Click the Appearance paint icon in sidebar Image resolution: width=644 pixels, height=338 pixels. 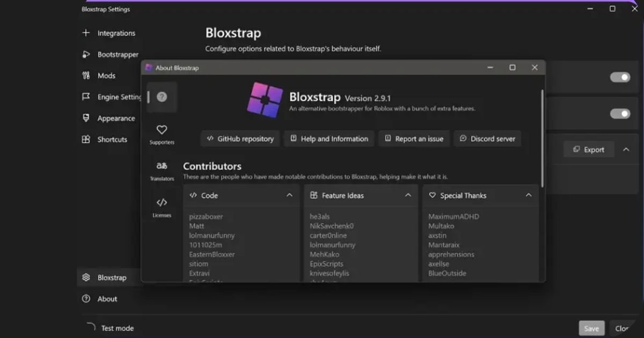(x=86, y=118)
